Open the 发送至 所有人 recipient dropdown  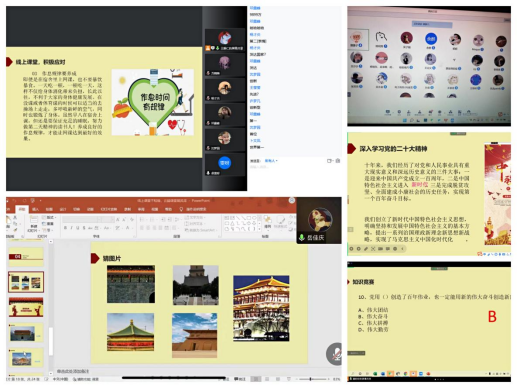[x=271, y=161]
